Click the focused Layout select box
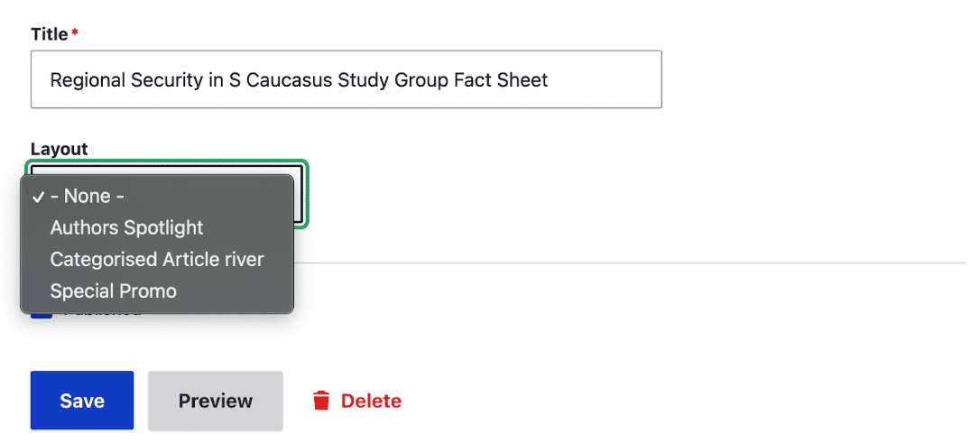The height and width of the screenshot is (443, 980). pyautogui.click(x=300, y=193)
